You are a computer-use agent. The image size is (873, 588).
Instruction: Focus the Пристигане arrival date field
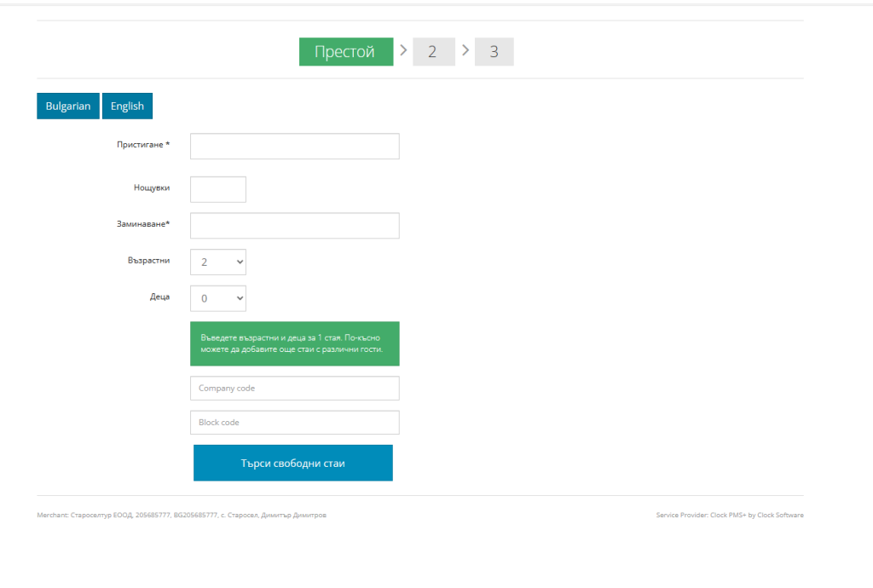tap(294, 147)
